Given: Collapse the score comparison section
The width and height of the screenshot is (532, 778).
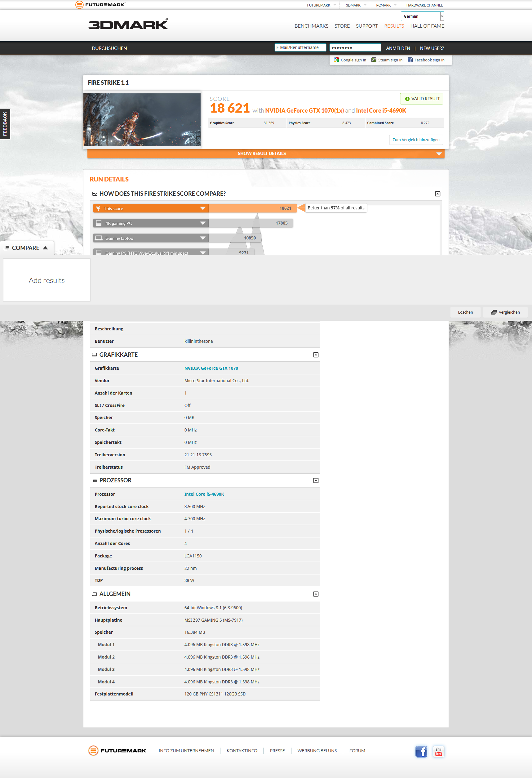Looking at the screenshot, I should click(x=438, y=194).
